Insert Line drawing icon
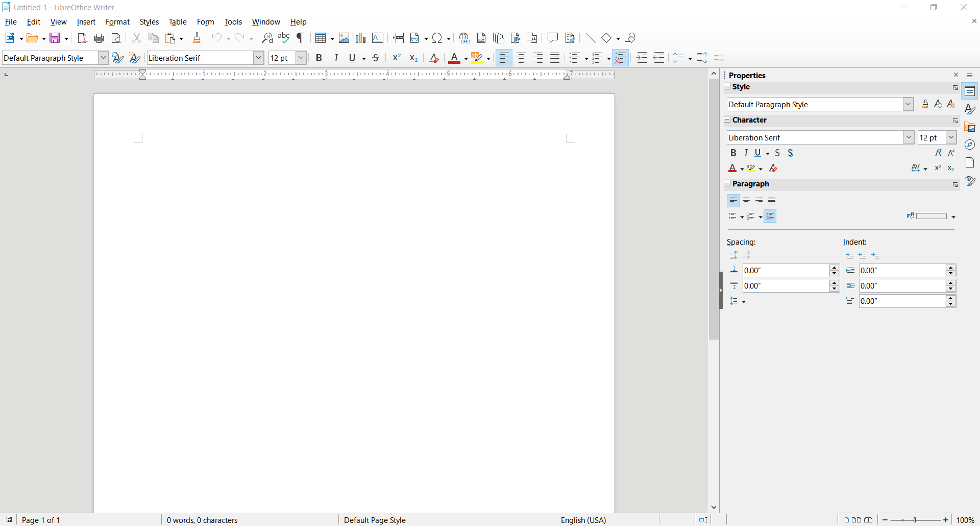980x526 pixels. point(590,38)
